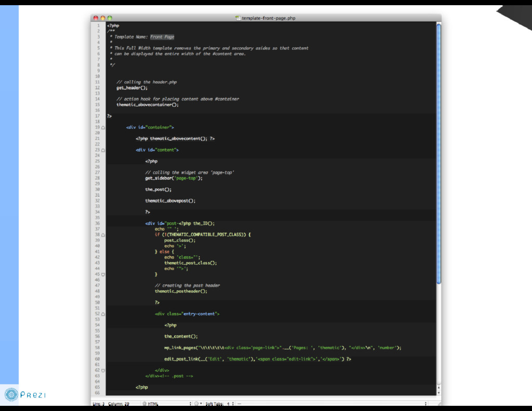
Task: Click the thematic_postheader(); line
Action: 181,291
